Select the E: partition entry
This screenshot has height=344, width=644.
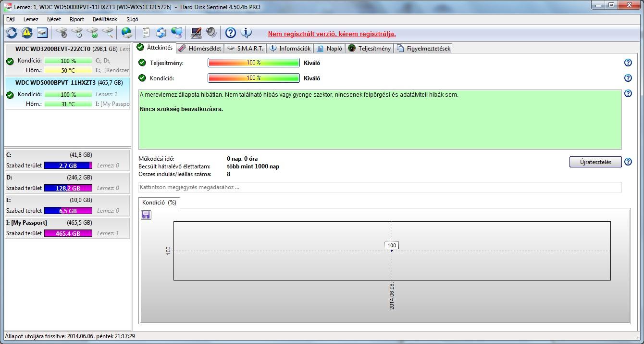point(67,205)
